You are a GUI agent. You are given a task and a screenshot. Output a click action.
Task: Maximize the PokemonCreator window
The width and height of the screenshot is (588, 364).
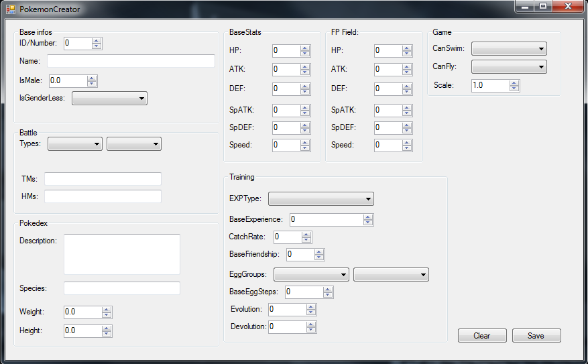[x=542, y=7]
